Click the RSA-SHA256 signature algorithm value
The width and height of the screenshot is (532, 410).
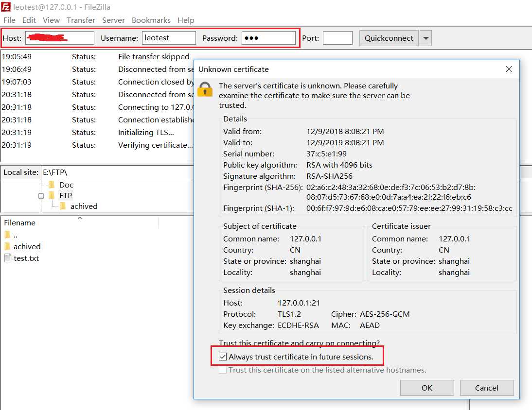pos(329,176)
